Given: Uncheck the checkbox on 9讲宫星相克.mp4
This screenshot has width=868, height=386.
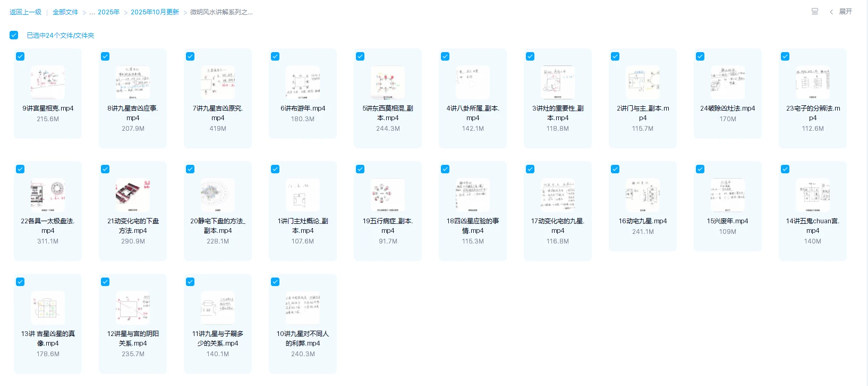Looking at the screenshot, I should point(20,56).
